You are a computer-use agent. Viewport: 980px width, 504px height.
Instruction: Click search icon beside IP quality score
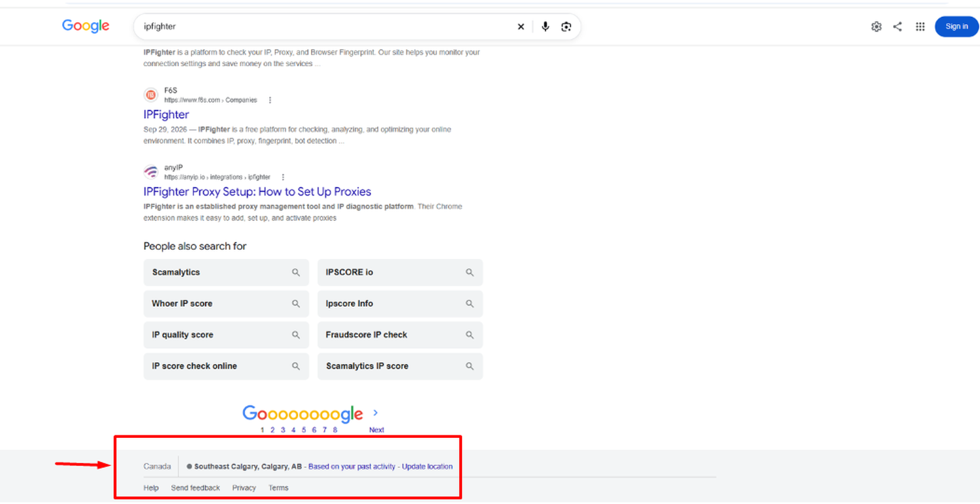pos(296,335)
